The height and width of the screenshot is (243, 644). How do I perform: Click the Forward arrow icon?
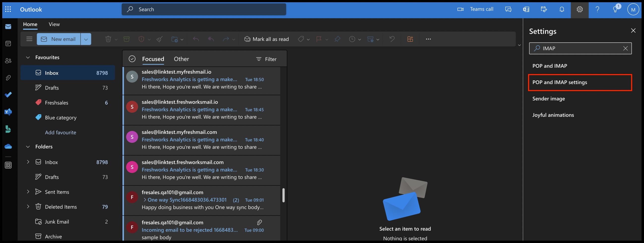pyautogui.click(x=226, y=39)
